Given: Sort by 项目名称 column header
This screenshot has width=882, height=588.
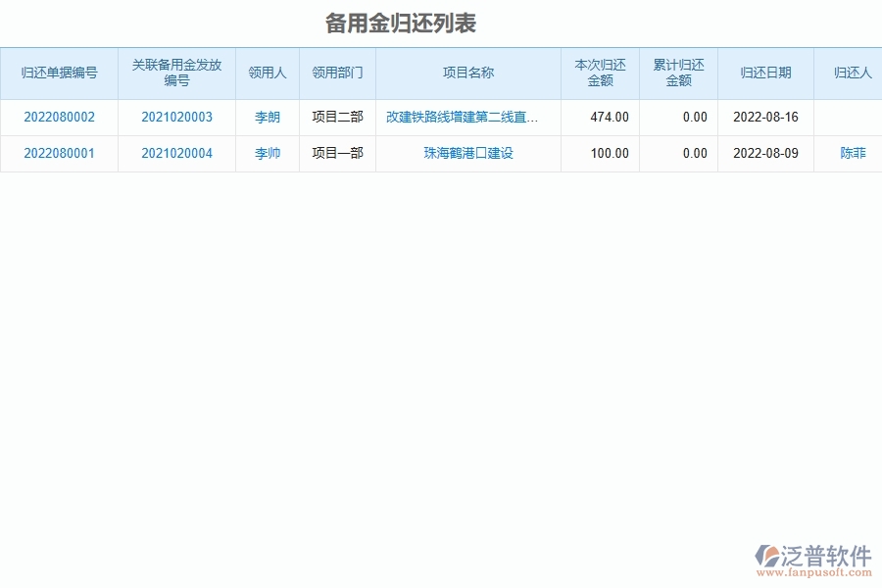Looking at the screenshot, I should coord(467,72).
